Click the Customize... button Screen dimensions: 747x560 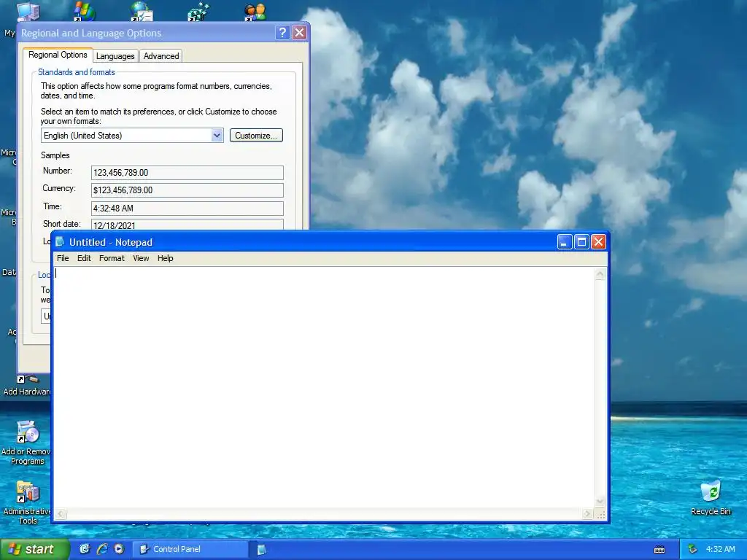click(x=256, y=135)
